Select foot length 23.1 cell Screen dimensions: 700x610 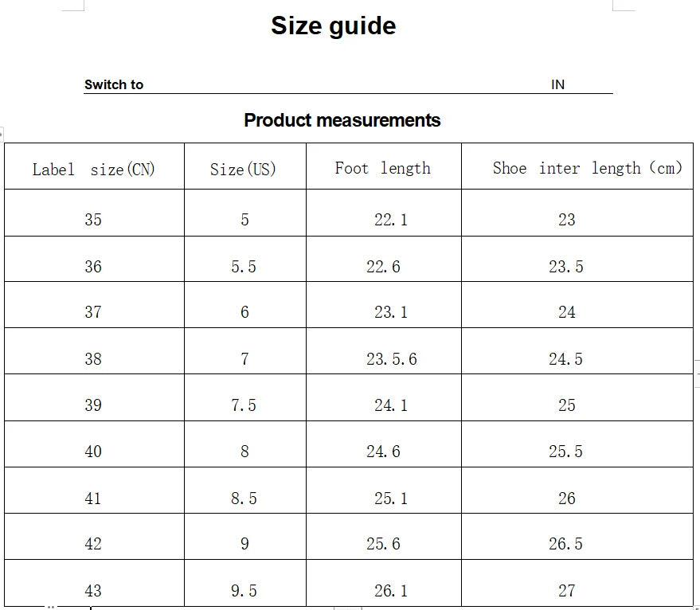pyautogui.click(x=391, y=313)
